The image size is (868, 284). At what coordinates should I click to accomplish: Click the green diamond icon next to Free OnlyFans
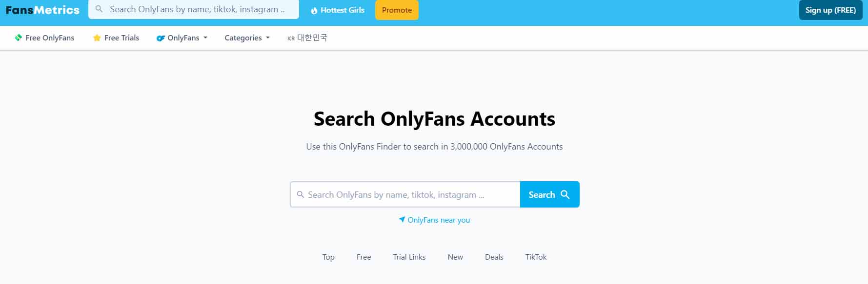click(19, 38)
